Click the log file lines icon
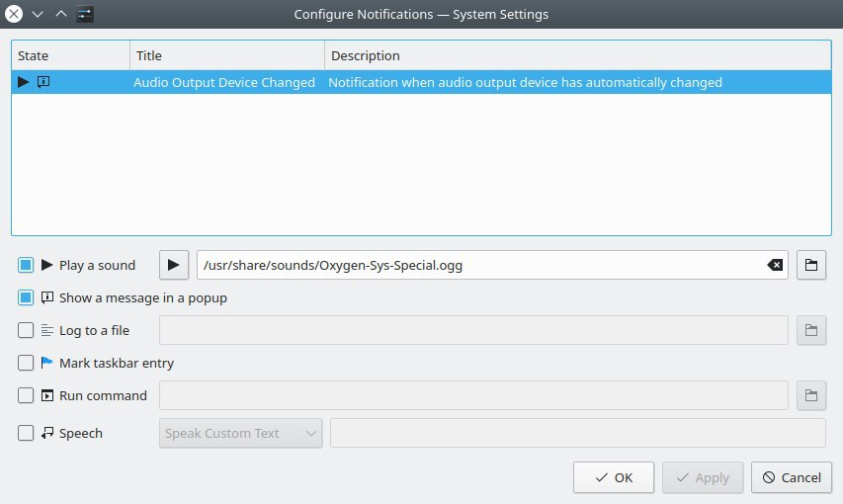843x504 pixels. [47, 330]
